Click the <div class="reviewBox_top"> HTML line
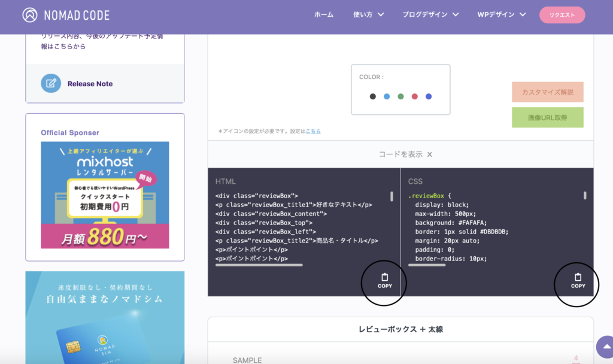Image resolution: width=613 pixels, height=364 pixels. click(264, 223)
